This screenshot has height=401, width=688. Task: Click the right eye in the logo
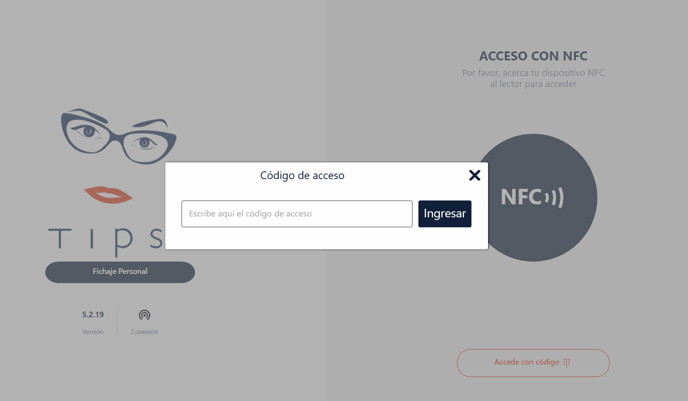coord(146,144)
